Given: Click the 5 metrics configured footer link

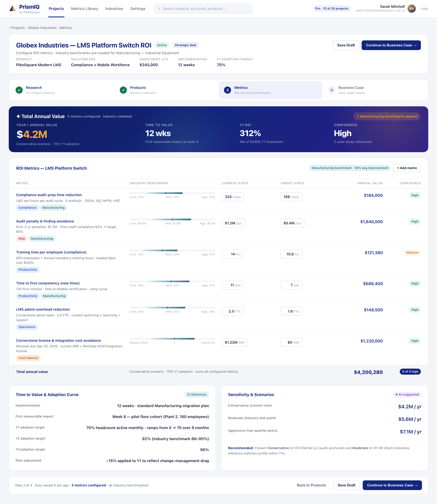Looking at the screenshot, I should pyautogui.click(x=89, y=485).
